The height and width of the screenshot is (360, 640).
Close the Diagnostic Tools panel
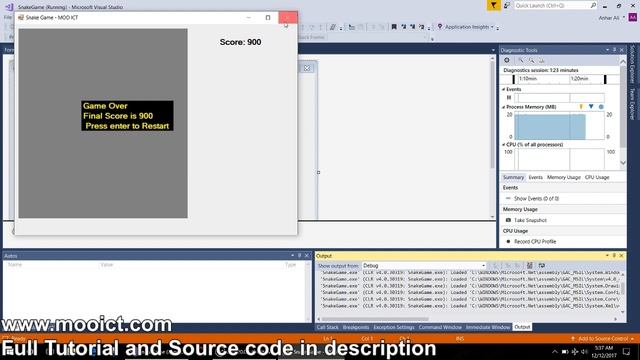point(622,50)
